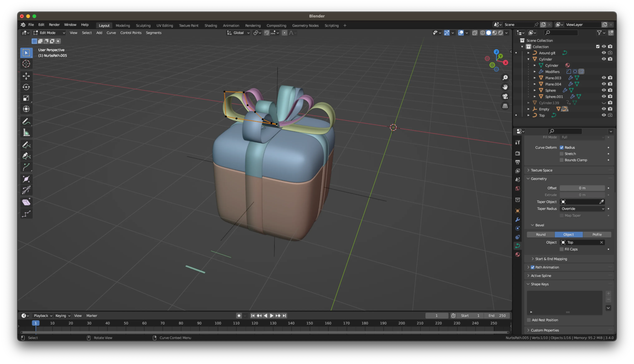634x364 pixels.
Task: Open the Object Data curve properties tab
Action: (x=517, y=246)
